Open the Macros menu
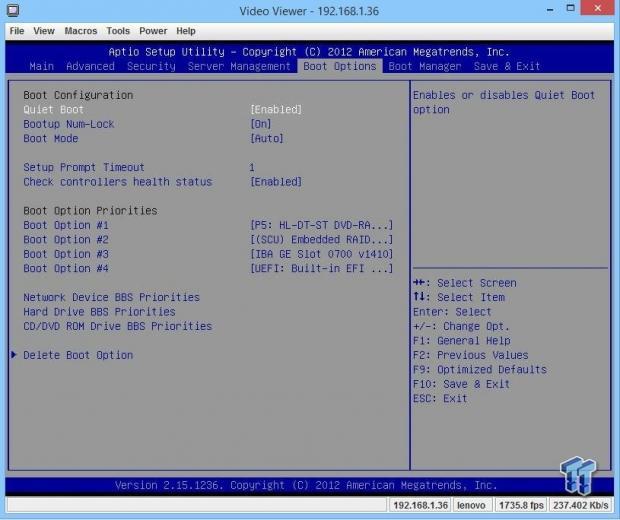Image resolution: width=620 pixels, height=520 pixels. coord(81,31)
